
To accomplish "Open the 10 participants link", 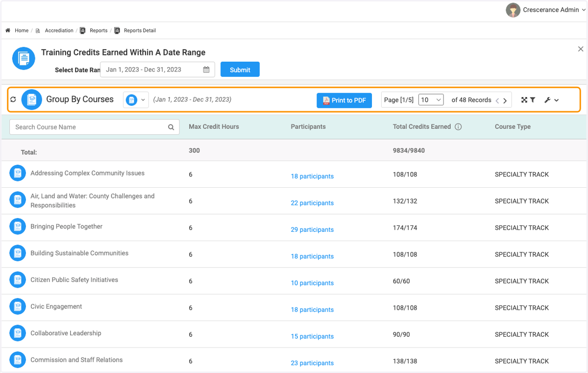I will pyautogui.click(x=312, y=283).
